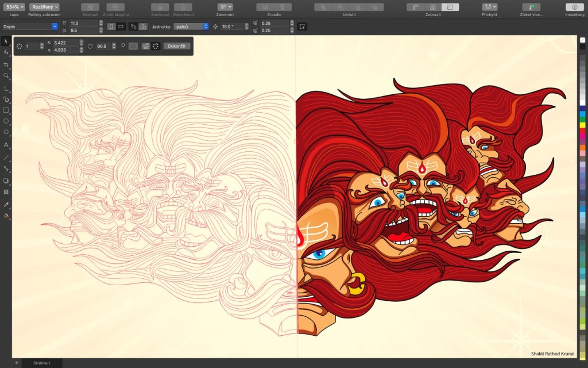Screen dimensions: 588x368
Task: Select the Text tool
Action: pyautogui.click(x=6, y=145)
